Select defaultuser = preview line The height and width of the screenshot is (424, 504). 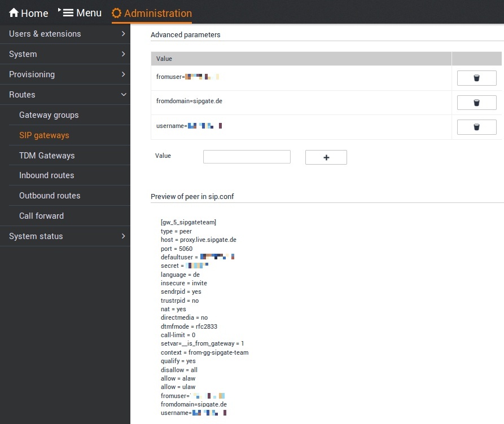pos(198,257)
